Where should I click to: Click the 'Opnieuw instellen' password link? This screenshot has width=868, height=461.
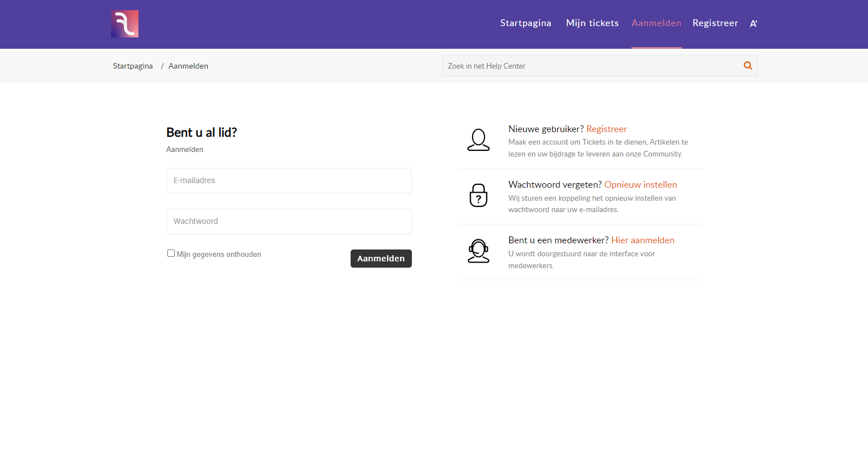(x=641, y=185)
